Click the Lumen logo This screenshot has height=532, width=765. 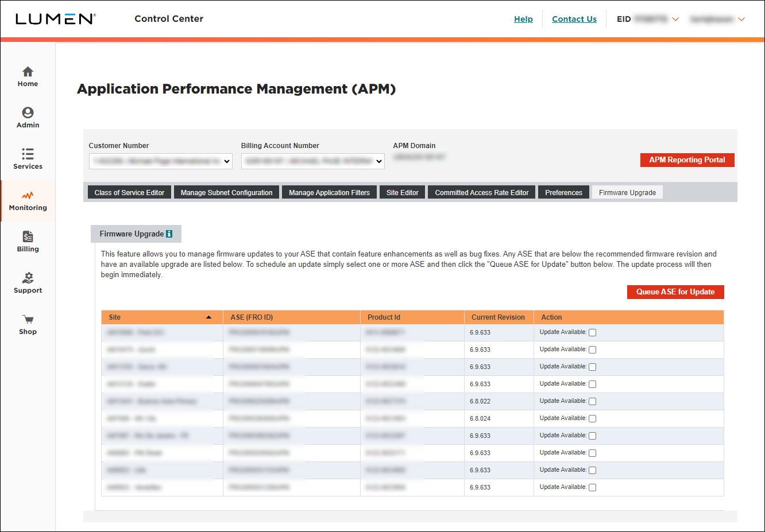click(x=55, y=19)
